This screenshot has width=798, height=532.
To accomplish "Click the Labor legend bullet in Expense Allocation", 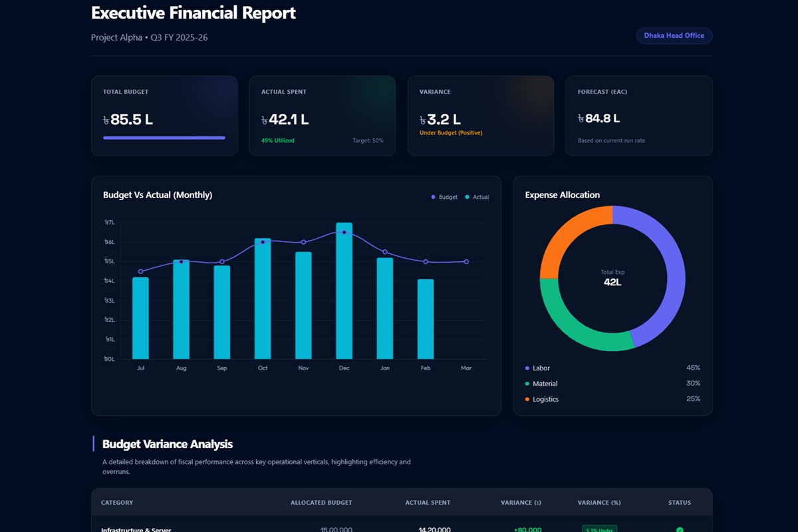I will coord(527,368).
